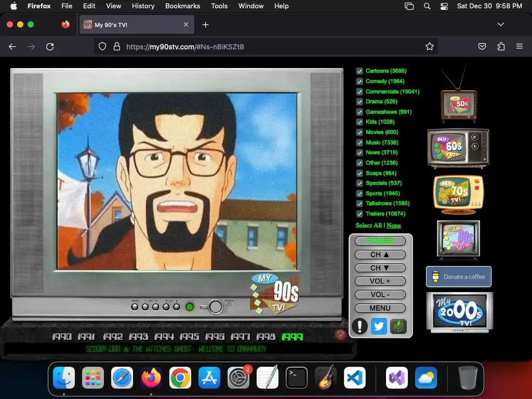Disable the Movies category
This screenshot has height=399, width=532.
[360, 132]
